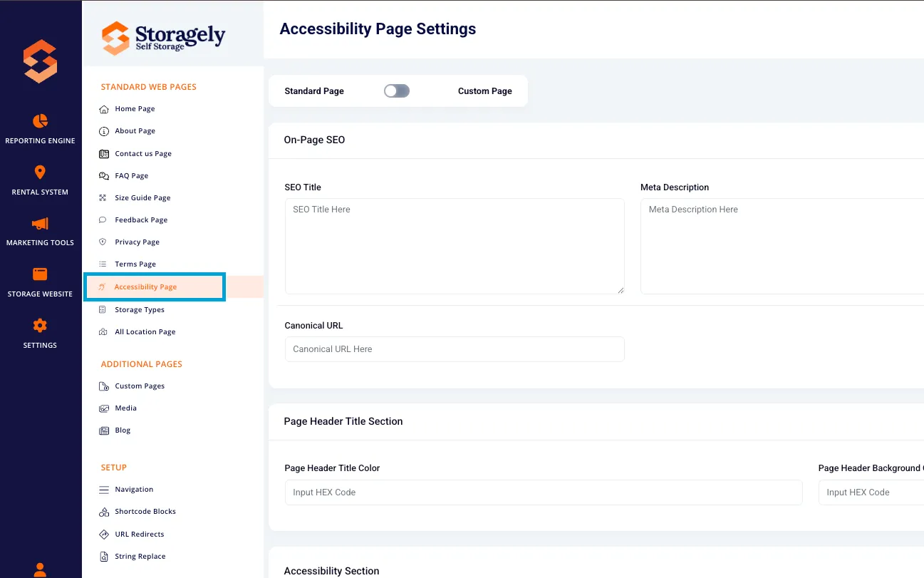The height and width of the screenshot is (578, 924).
Task: Open the Settings gear icon
Action: [x=40, y=326]
